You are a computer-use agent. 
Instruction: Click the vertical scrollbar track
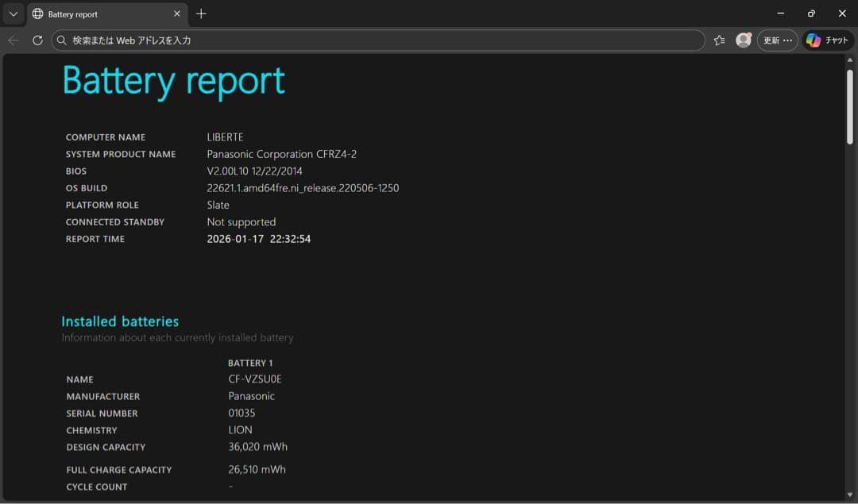click(852, 278)
